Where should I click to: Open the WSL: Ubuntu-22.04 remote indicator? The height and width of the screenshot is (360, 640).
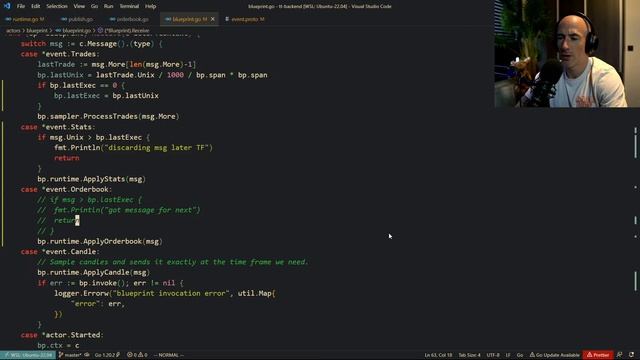point(28,355)
